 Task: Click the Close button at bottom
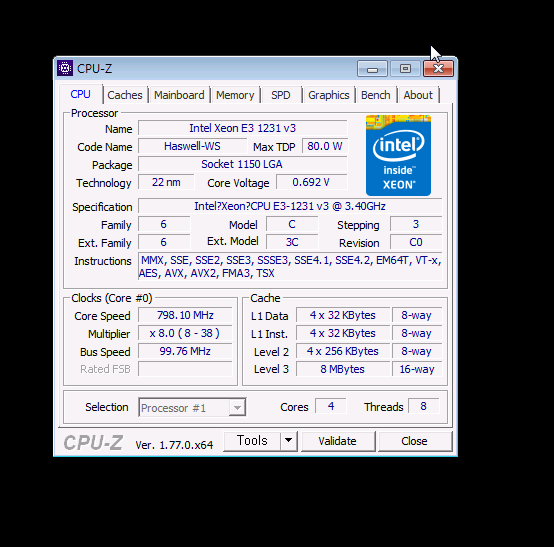click(x=414, y=441)
